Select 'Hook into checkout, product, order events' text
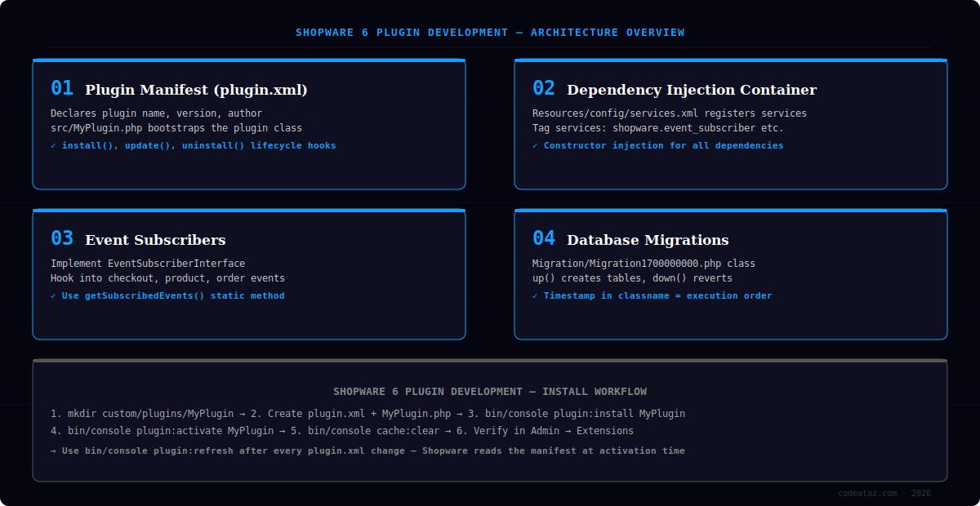980x506 pixels. click(167, 278)
